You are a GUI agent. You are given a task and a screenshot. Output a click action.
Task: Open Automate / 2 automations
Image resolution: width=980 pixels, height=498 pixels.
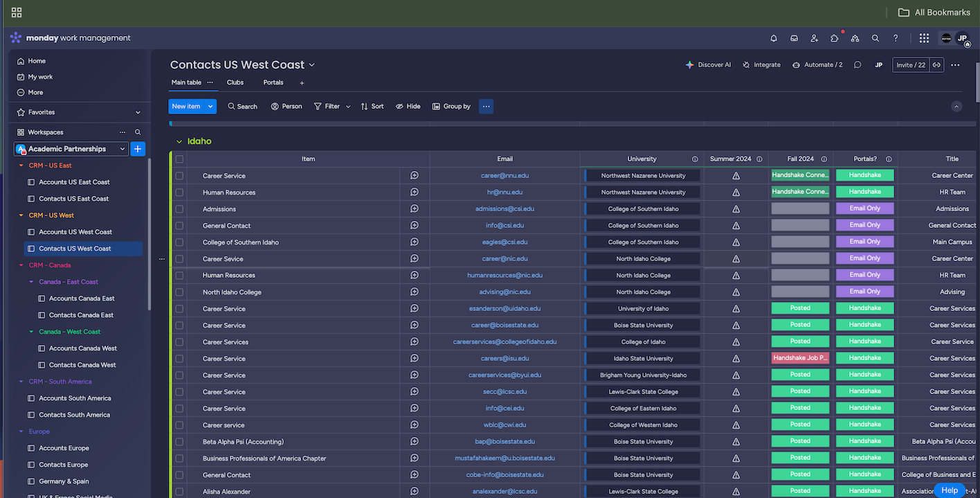pos(817,65)
